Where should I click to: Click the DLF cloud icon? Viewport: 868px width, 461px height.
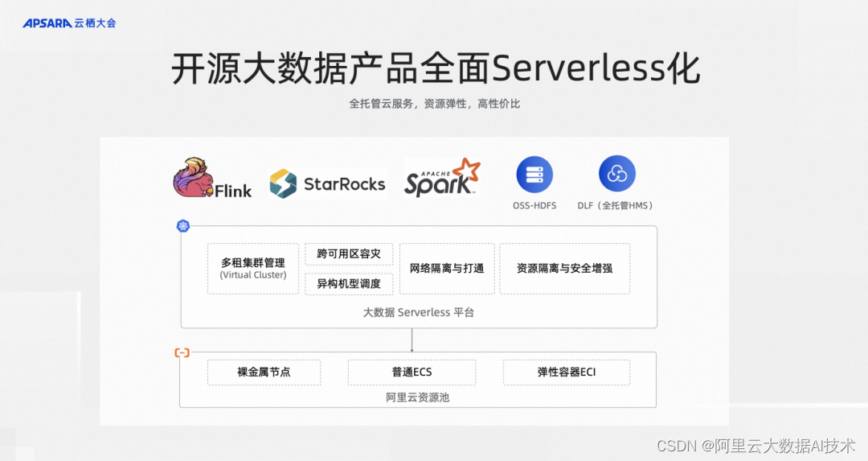(616, 174)
